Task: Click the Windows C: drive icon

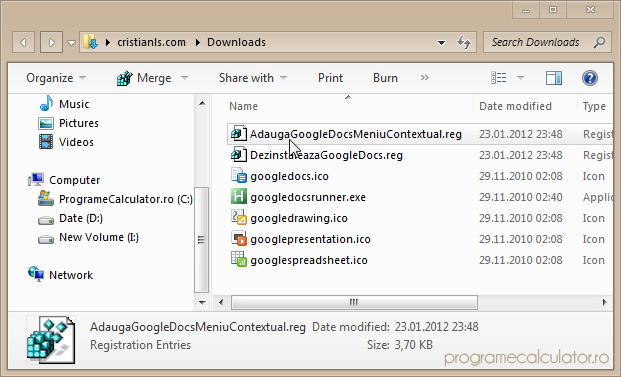Action: coord(46,198)
